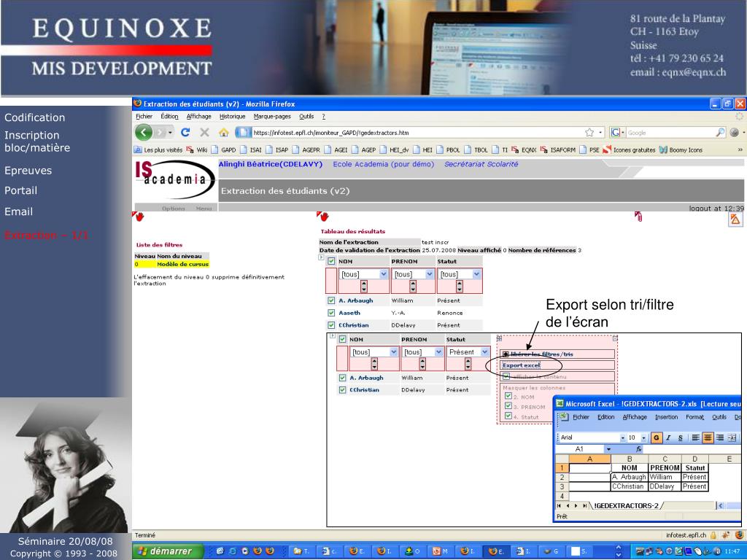Open the Firefox Marque-pages menu
747x560 pixels.
[272, 116]
